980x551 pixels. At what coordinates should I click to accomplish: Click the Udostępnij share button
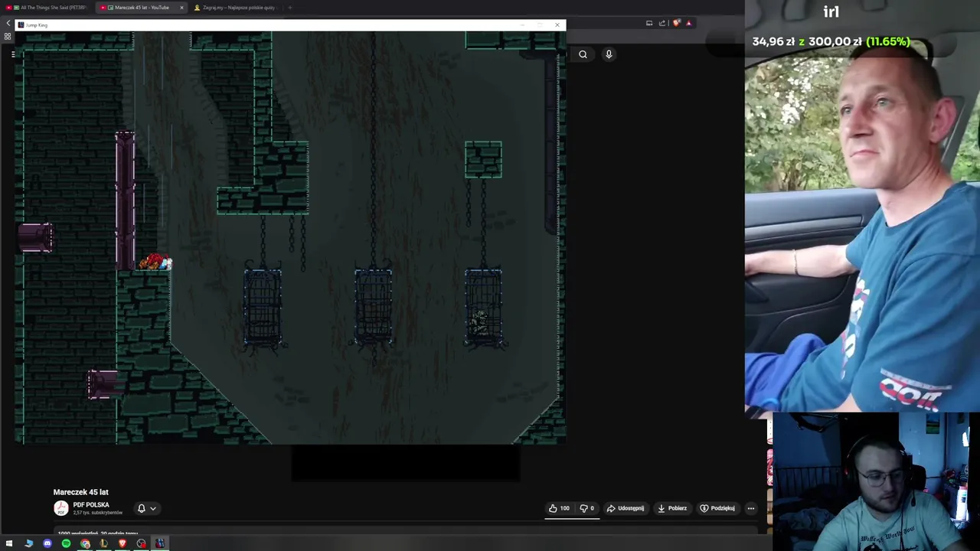626,508
